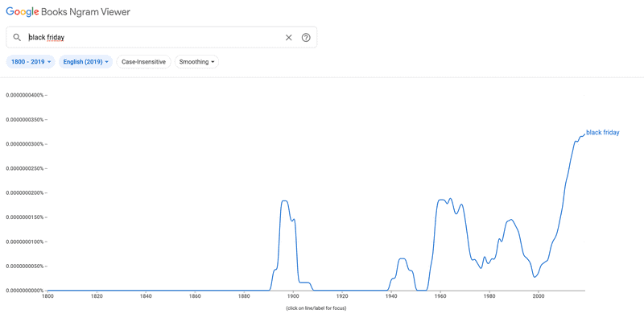Click the curve's peak near 1964

coord(450,198)
